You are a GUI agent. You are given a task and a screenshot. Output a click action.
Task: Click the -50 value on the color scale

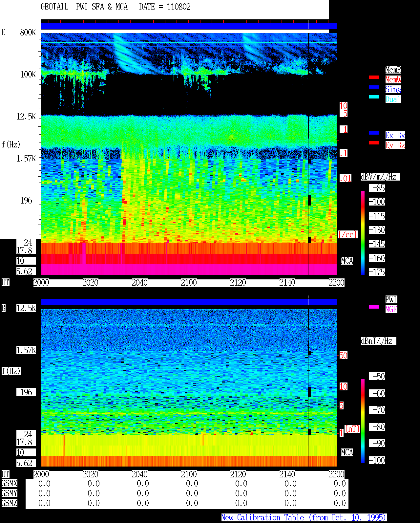(377, 376)
